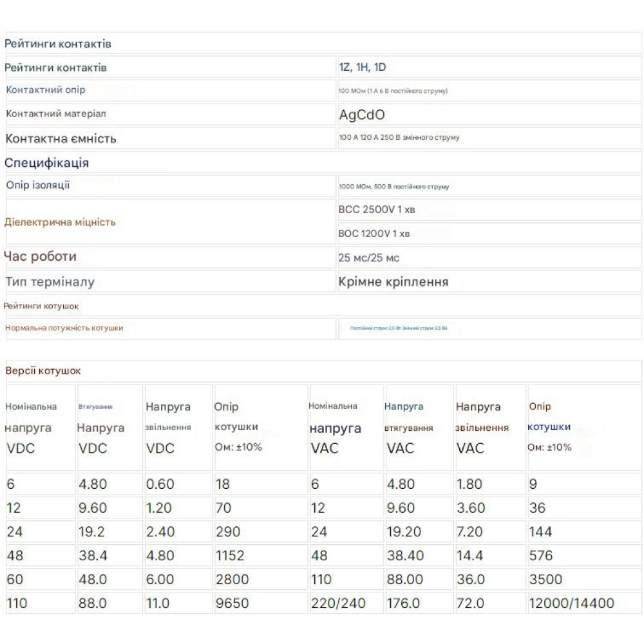
Task: Select the "BCC 2500V 1 хв" value
Action: coord(377,210)
